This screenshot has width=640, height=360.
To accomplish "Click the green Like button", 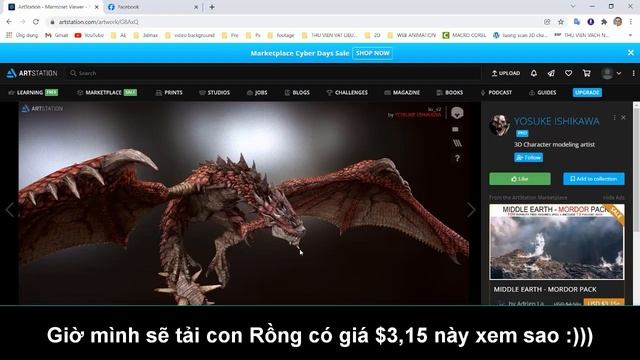I will 520,179.
